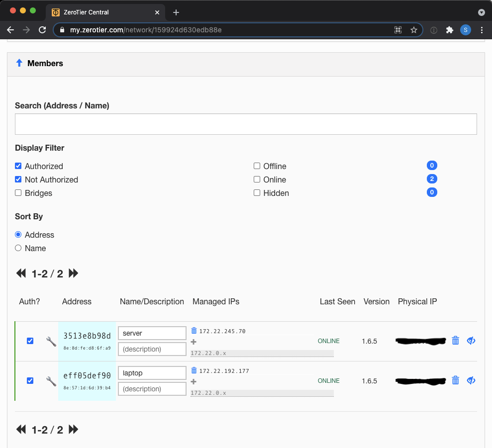Open the tab search dropdown arrow

482,12
